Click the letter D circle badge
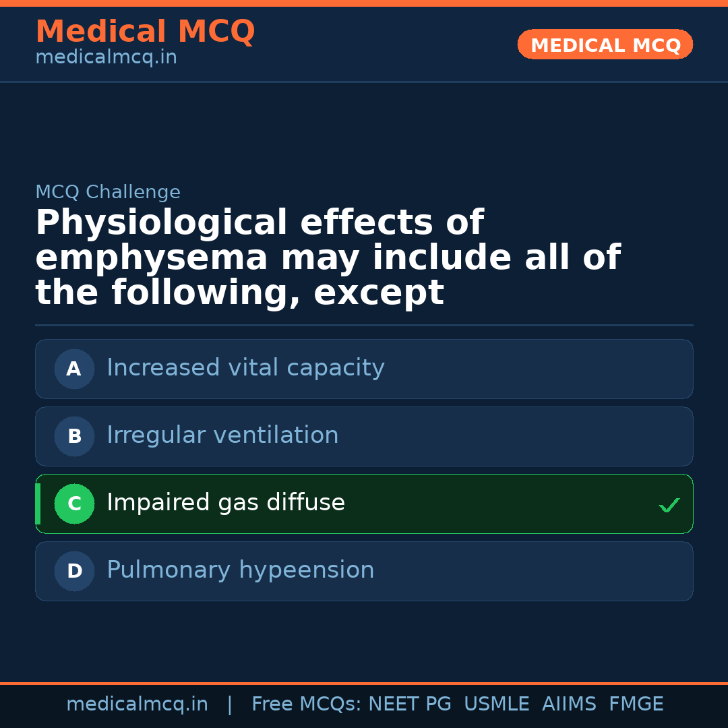 74,571
